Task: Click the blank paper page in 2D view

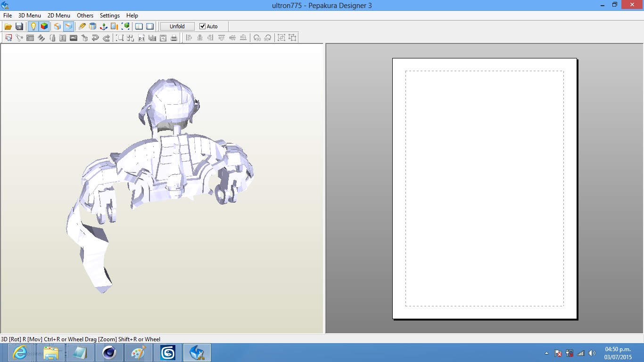Action: 485,189
